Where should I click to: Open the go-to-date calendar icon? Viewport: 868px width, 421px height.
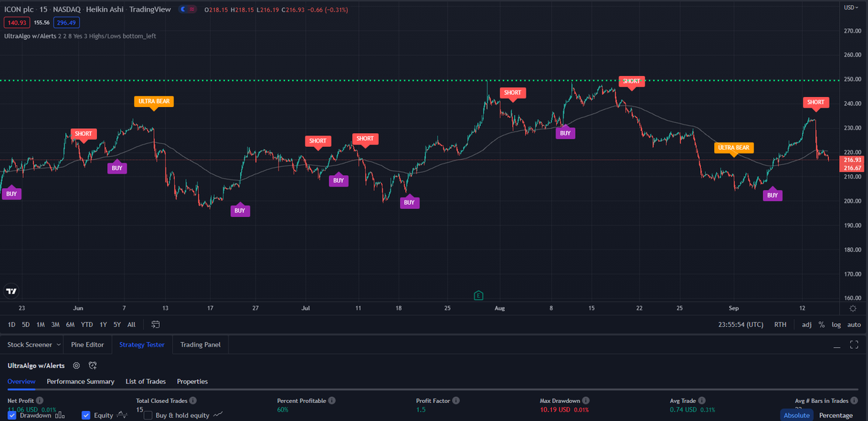[x=156, y=324]
